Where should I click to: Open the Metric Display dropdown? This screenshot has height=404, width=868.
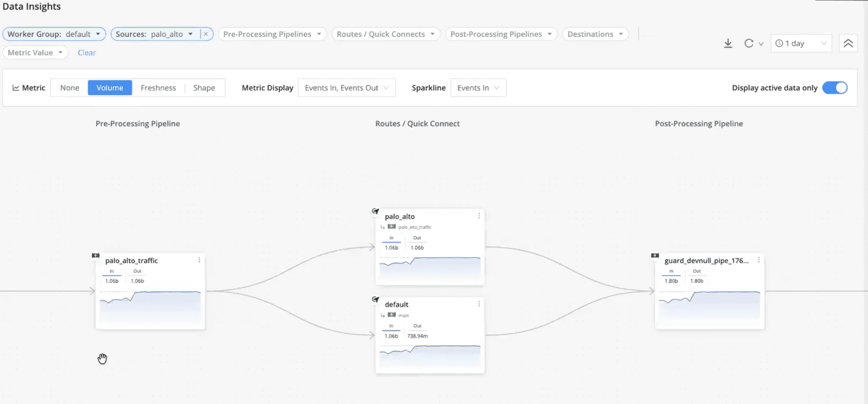pyautogui.click(x=346, y=87)
